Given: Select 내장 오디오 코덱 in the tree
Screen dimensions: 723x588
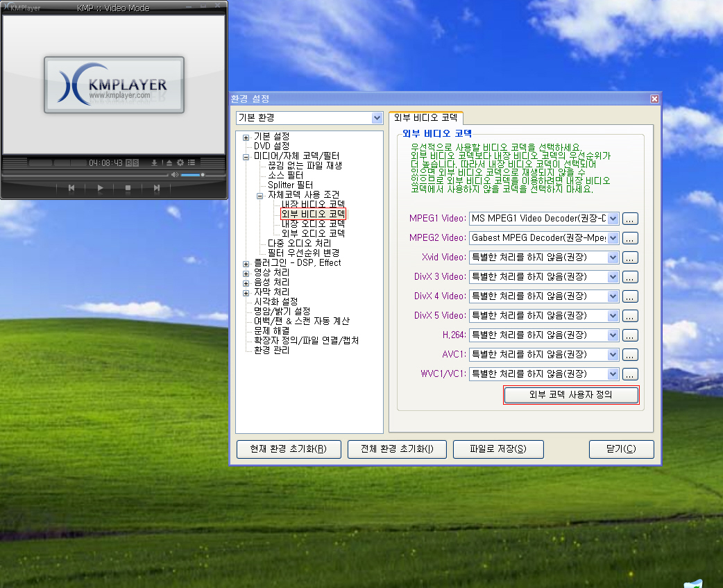Looking at the screenshot, I should [313, 224].
